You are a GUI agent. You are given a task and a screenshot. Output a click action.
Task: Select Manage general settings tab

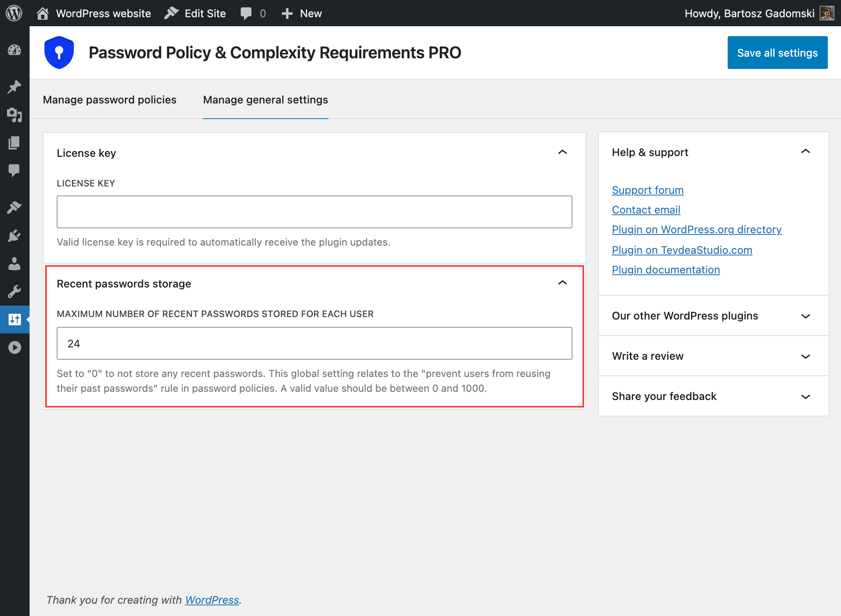266,100
